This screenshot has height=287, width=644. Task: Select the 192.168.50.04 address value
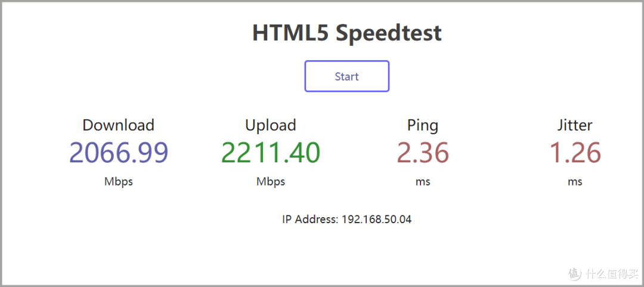tap(377, 219)
